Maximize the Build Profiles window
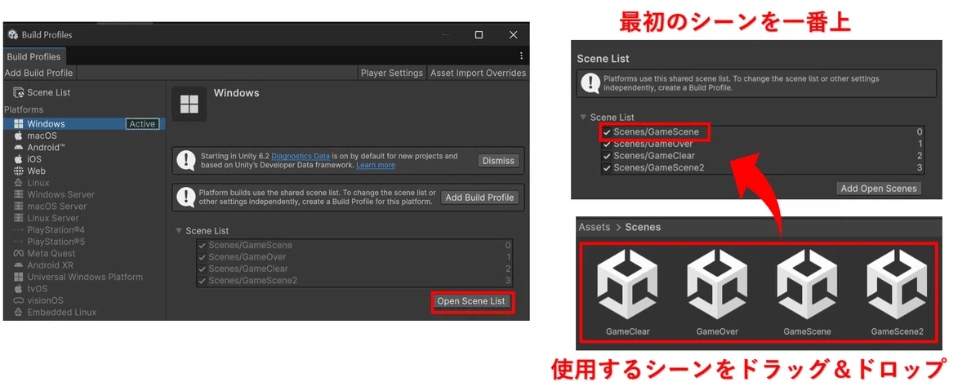The width and height of the screenshot is (980, 391). pos(479,35)
